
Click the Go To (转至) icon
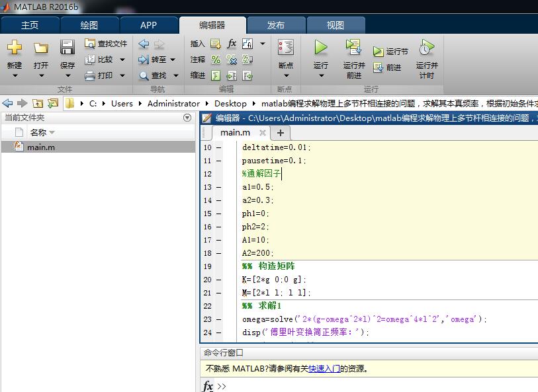click(144, 59)
